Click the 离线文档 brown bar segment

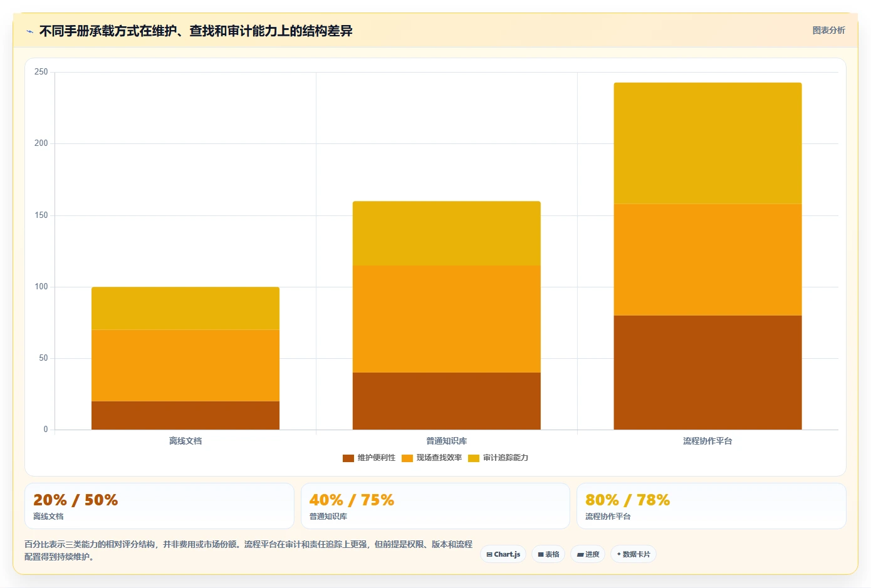coord(185,415)
